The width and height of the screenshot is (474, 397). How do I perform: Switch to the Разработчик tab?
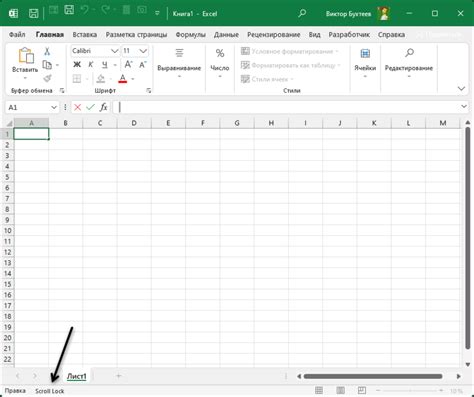(349, 35)
